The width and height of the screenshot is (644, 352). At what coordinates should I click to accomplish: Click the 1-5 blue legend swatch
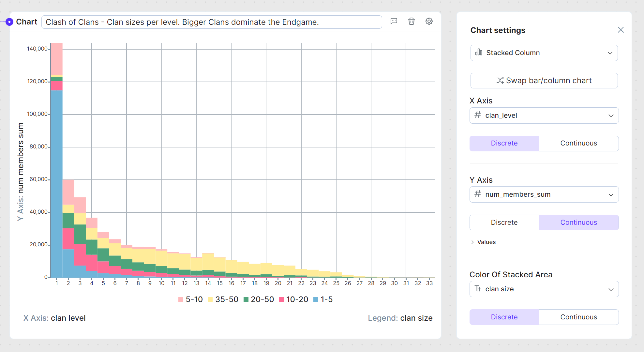pos(316,299)
